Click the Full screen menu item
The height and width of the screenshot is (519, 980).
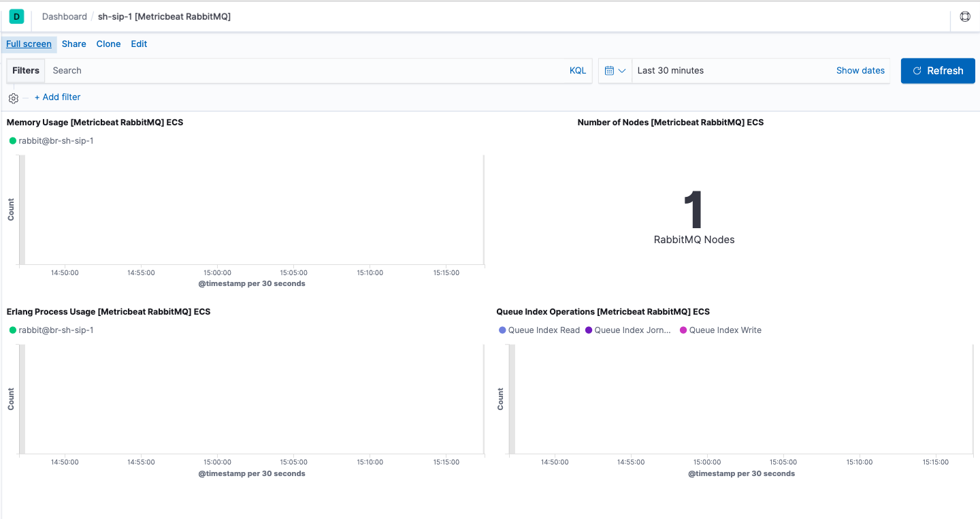pyautogui.click(x=29, y=44)
